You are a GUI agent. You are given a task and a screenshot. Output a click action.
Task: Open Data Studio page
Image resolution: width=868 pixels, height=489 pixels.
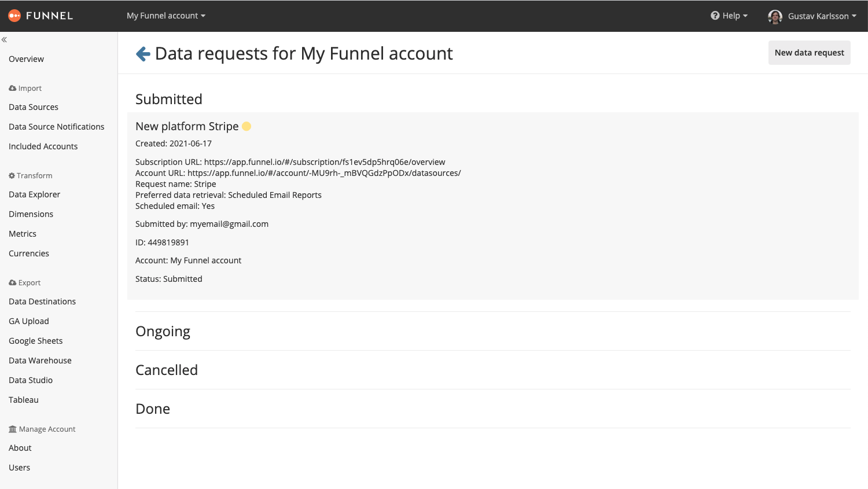point(31,380)
